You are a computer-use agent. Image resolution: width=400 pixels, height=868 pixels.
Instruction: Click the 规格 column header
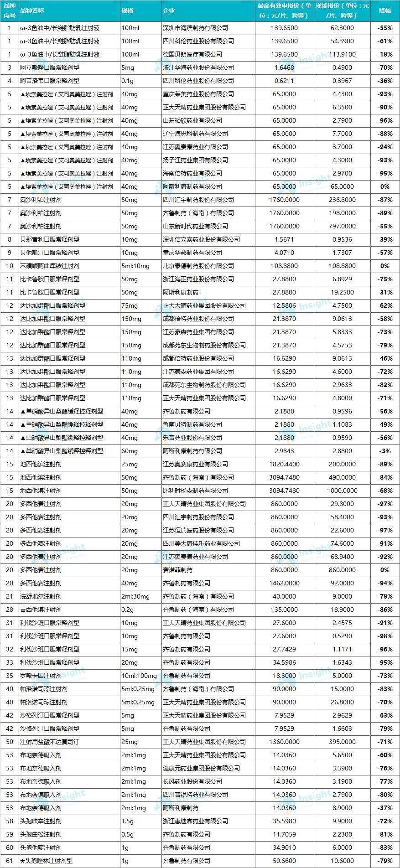(127, 10)
